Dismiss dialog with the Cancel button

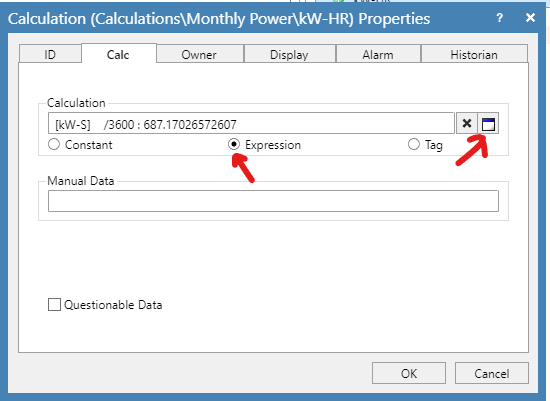tap(492, 373)
